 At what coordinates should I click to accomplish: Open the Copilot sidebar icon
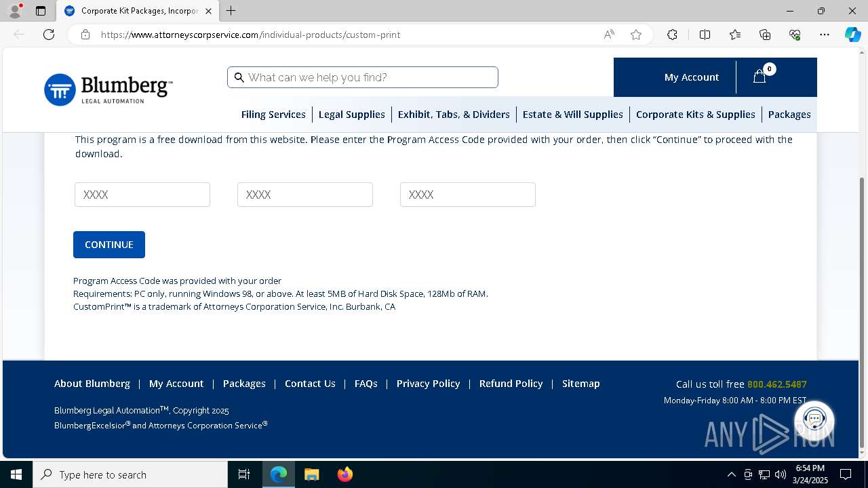point(852,35)
